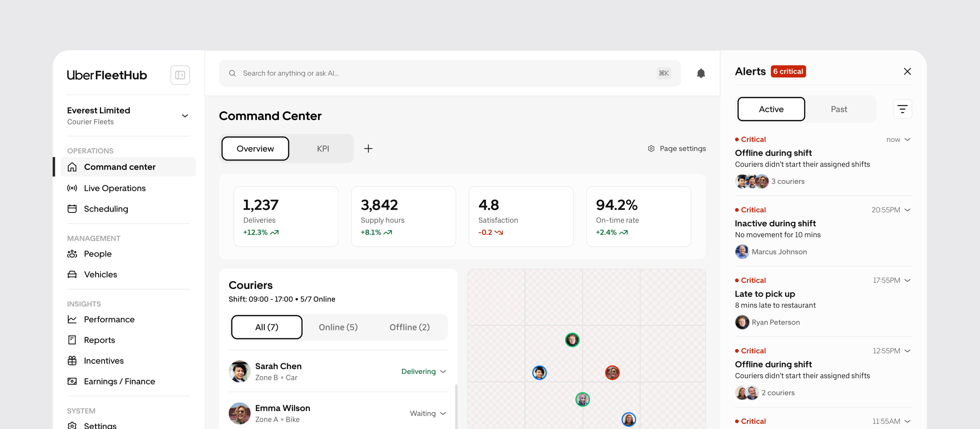Click the plus icon to add tab
Image resolution: width=980 pixels, height=429 pixels.
point(368,149)
